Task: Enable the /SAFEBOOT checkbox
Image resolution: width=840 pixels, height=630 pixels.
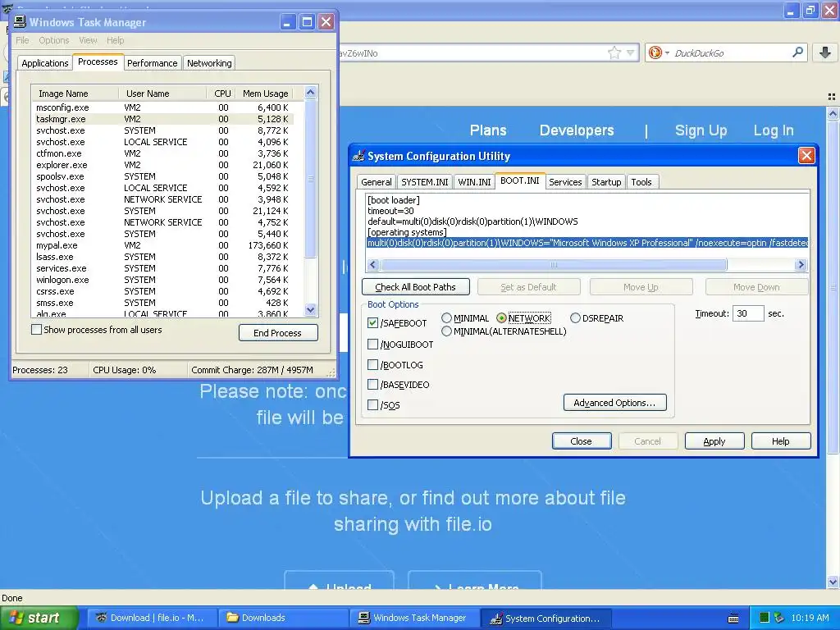Action: click(373, 323)
